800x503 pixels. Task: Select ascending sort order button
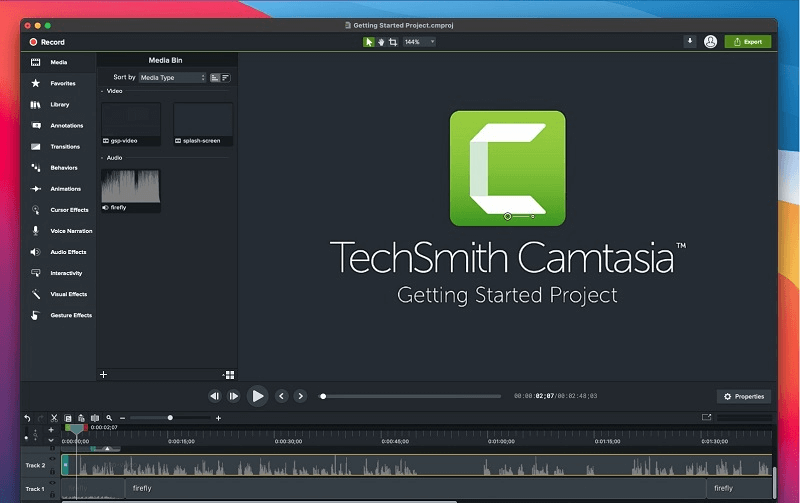tap(215, 78)
